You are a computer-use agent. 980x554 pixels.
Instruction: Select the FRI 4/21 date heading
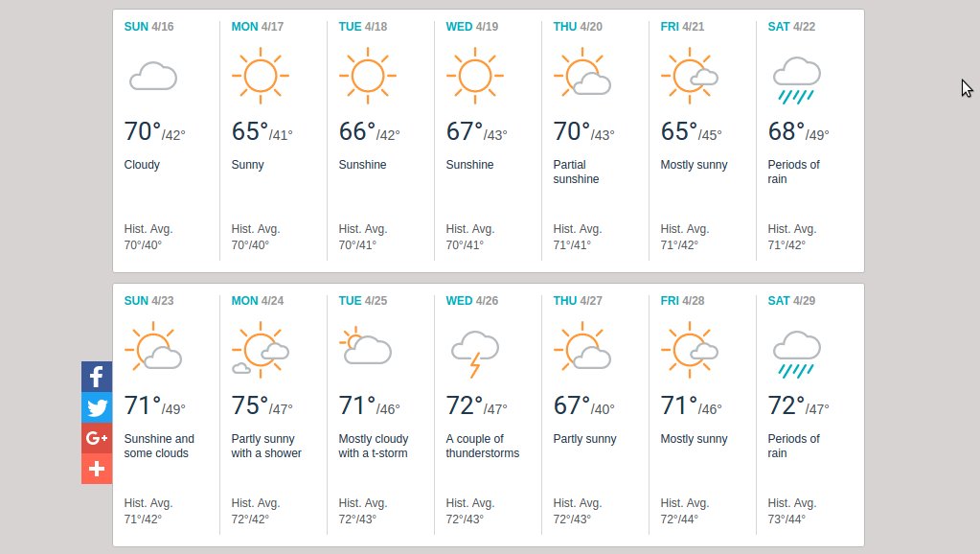(x=682, y=27)
